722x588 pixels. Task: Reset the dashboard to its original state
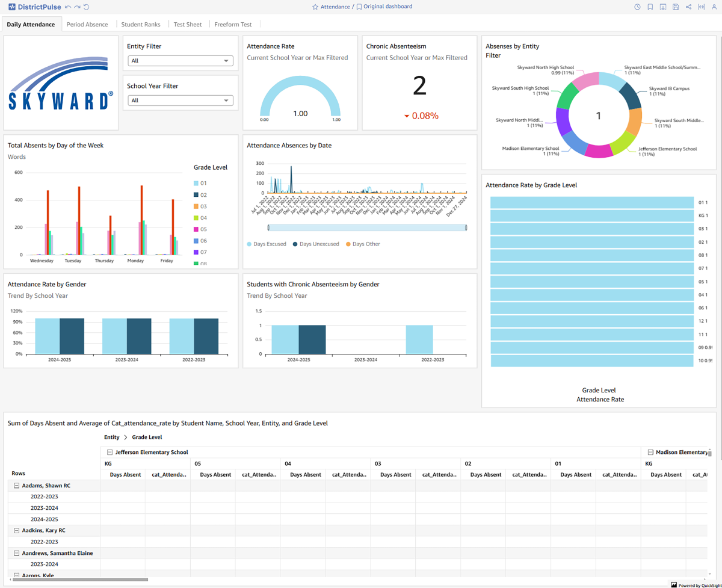click(87, 7)
